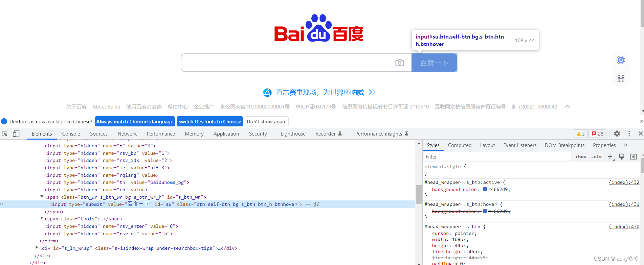Switch to the Computed styles tab
Screen dimensions: 644x265
click(460, 145)
